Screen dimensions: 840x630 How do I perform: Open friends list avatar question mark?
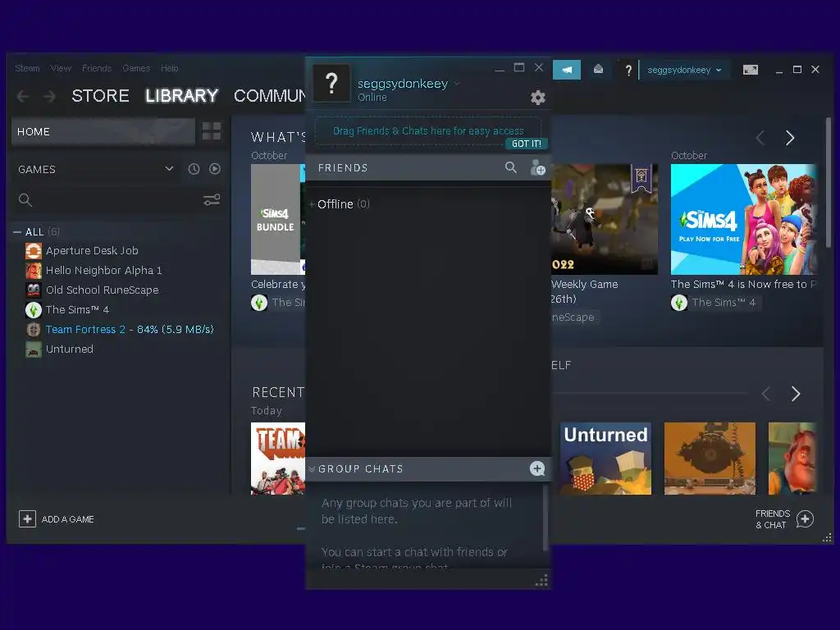click(x=331, y=84)
